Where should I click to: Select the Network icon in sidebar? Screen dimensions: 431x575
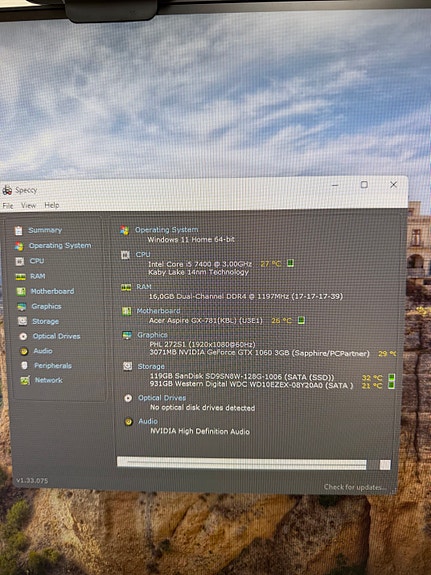25,380
